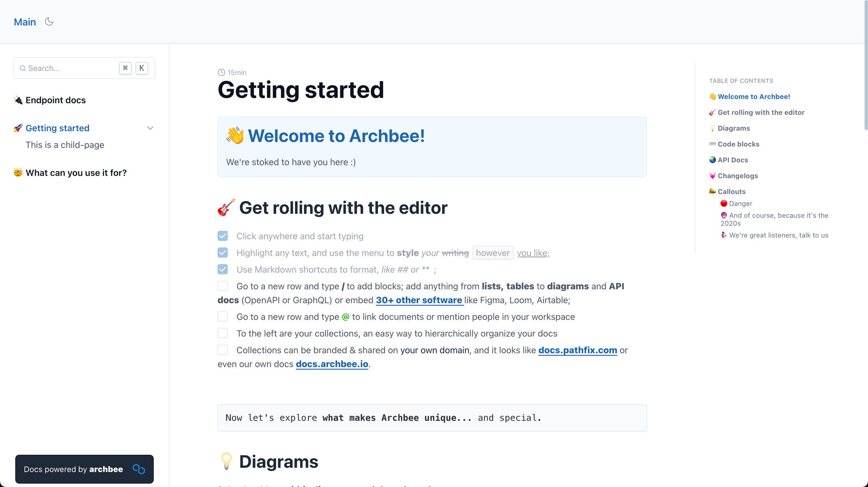Image resolution: width=868 pixels, height=487 pixels.
Task: Click the clock icon next to 15min
Action: 221,73
